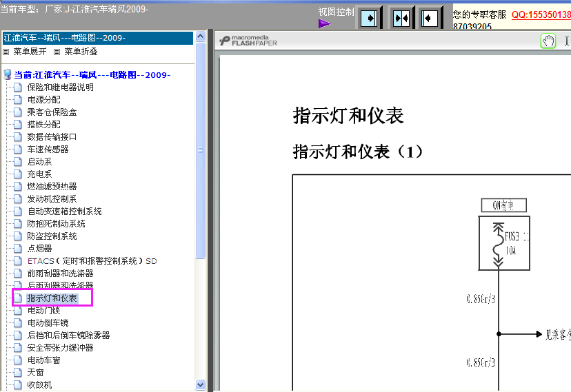Click the Macromedia FlashPaper logo
Image resolution: width=571 pixels, height=392 pixels.
click(x=248, y=41)
